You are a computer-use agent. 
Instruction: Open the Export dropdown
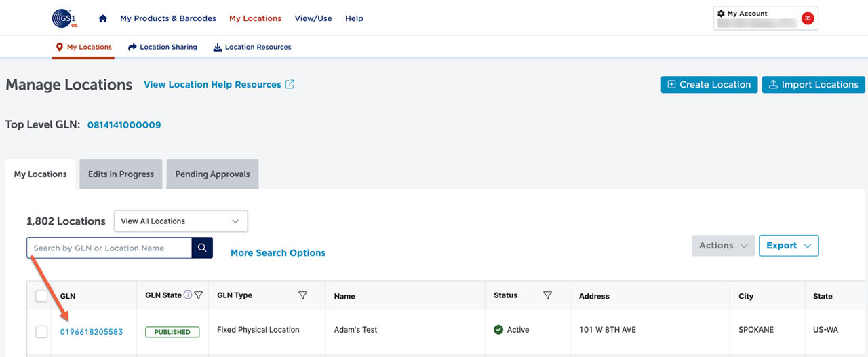(789, 246)
